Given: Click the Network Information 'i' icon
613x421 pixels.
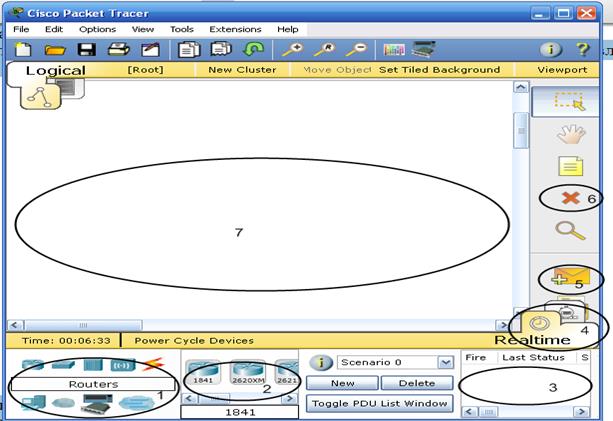Looking at the screenshot, I should [x=551, y=50].
